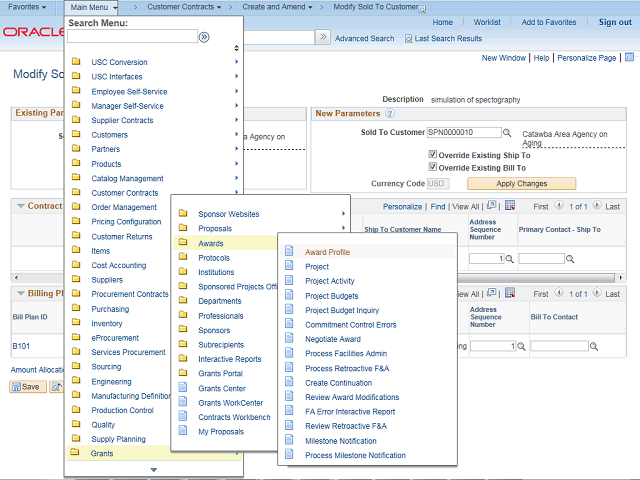The image size is (640, 480).
Task: Open the Favorites dropdown
Action: coord(27,7)
